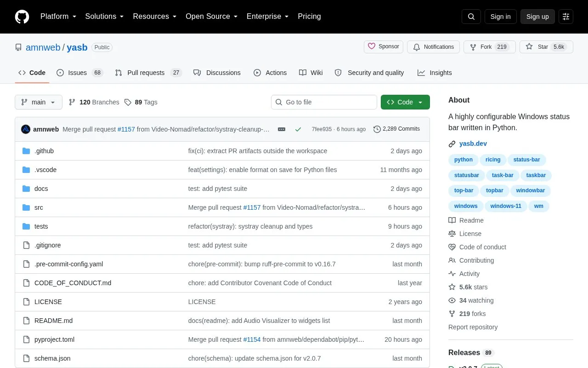Click the amnweb avatar in latest commit
Image resolution: width=588 pixels, height=368 pixels.
(26, 129)
